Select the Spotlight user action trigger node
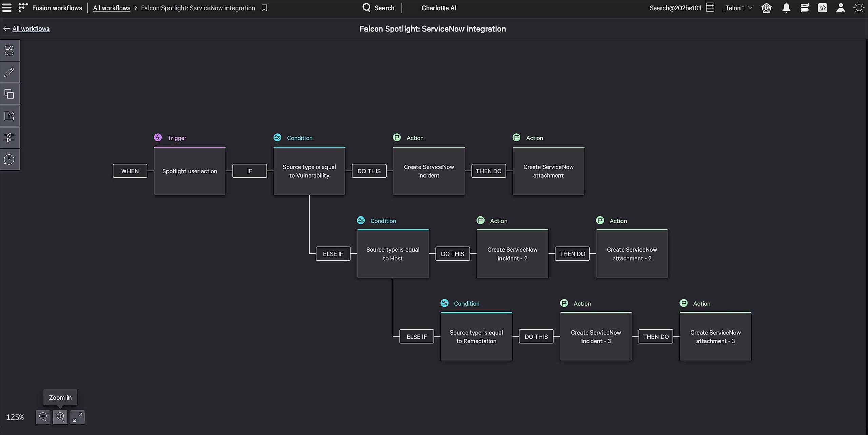Screen dimensions: 868x435 point(190,171)
